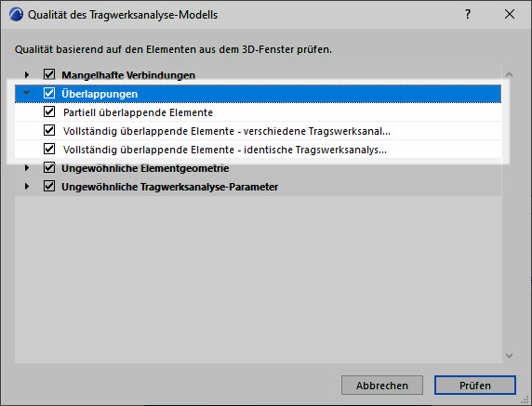Expand the Ungewöhnliche Elementgeometrie group
The height and width of the screenshot is (406, 532).
tap(27, 168)
